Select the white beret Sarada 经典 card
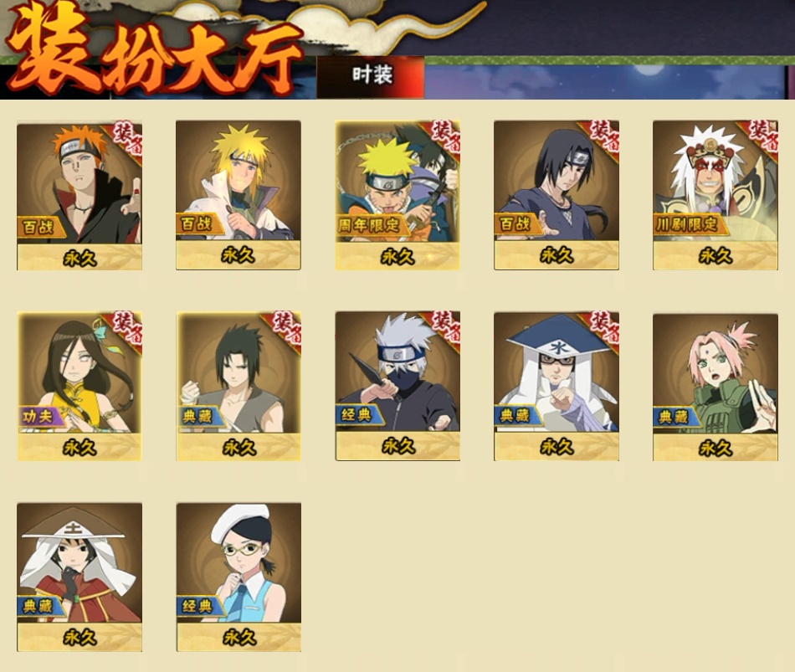Screen dimensions: 795x672 point(238,577)
